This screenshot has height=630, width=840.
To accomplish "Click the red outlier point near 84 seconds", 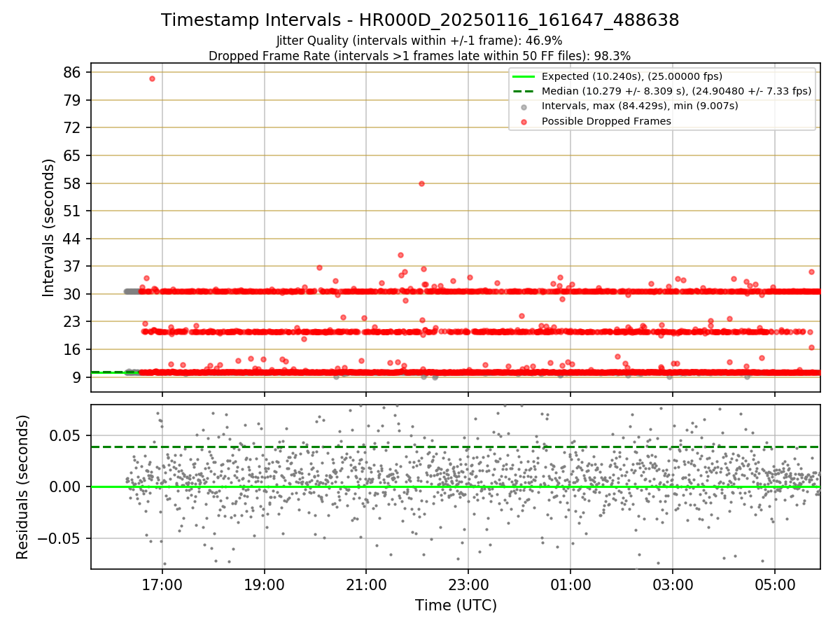I will tap(152, 78).
